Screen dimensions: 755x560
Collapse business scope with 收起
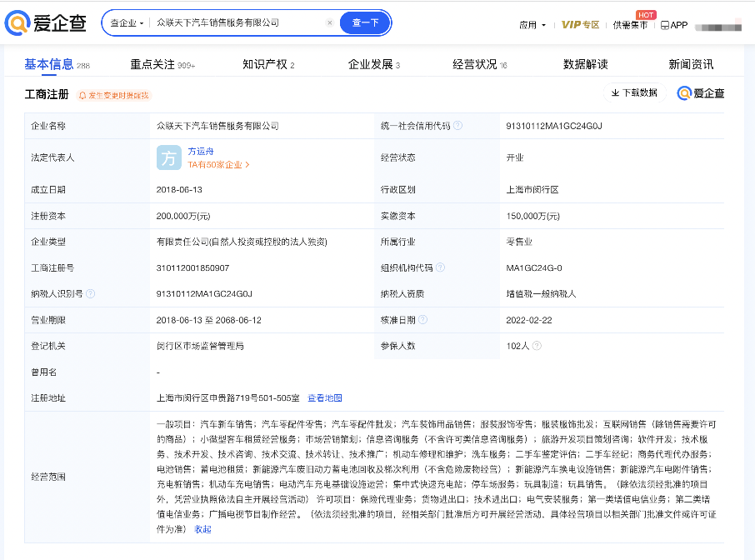(202, 529)
